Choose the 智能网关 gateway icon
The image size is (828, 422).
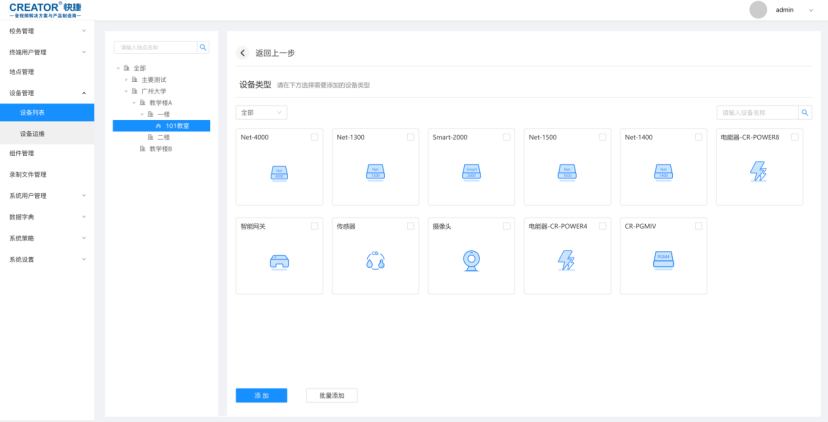(279, 261)
